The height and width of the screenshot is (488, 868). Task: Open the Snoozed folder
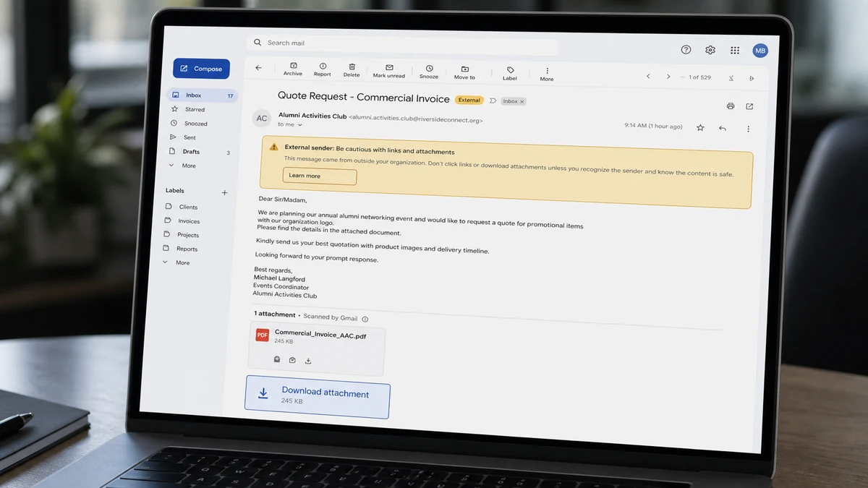(x=189, y=124)
